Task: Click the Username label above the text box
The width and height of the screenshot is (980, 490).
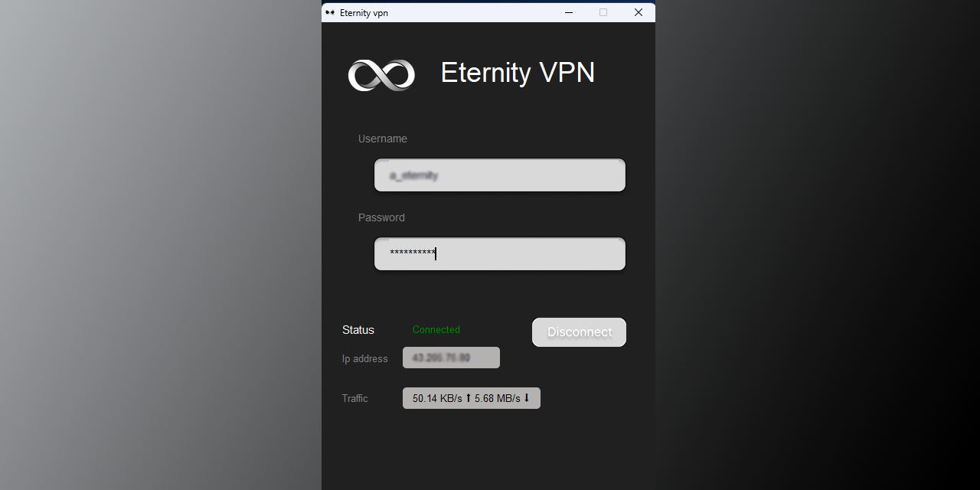Action: click(x=383, y=139)
